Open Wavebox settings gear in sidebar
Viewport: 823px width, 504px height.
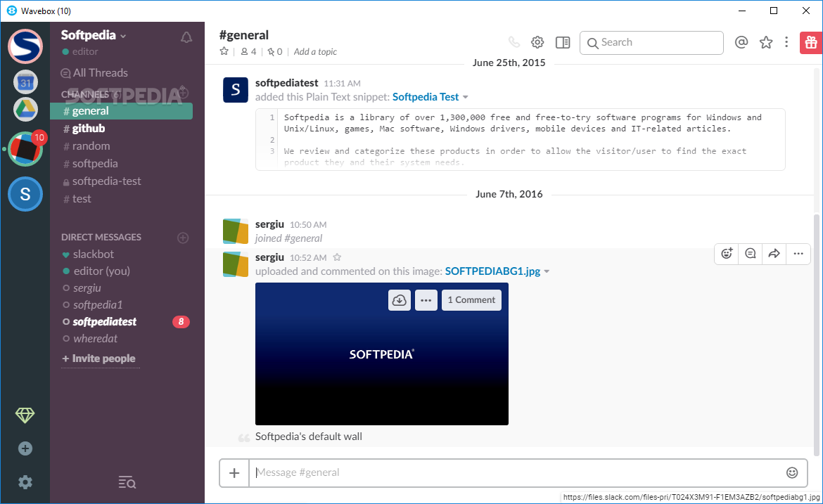25,482
